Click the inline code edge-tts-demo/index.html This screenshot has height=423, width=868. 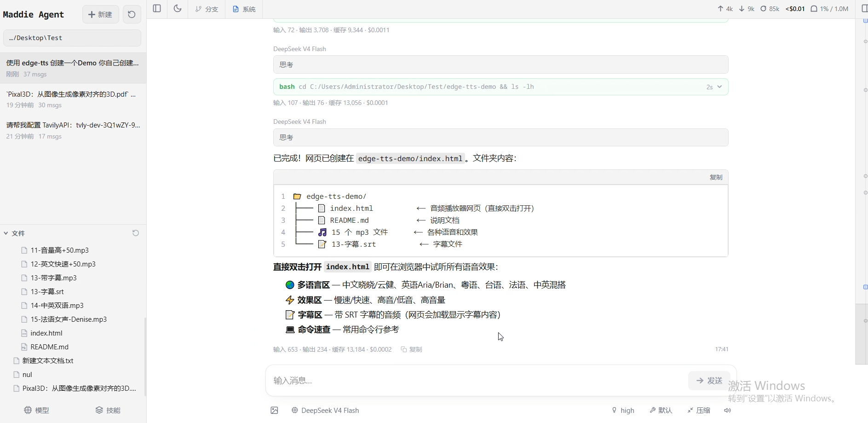tap(410, 158)
